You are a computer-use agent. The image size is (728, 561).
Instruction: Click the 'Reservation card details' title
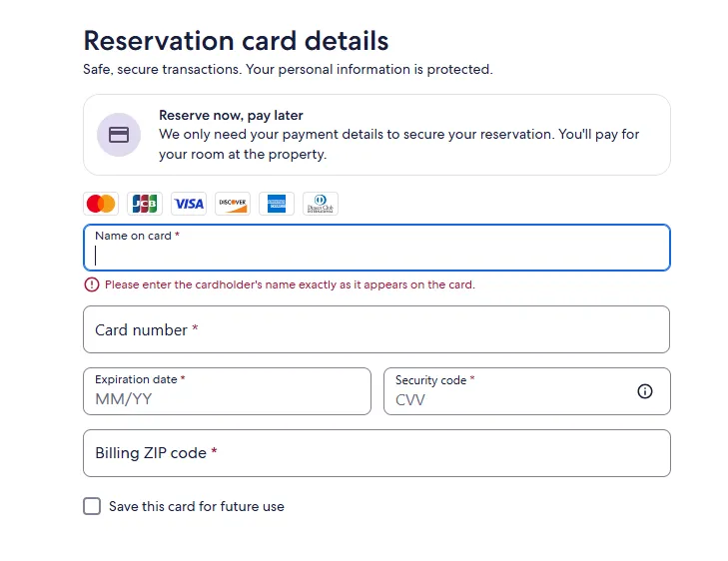tap(236, 41)
